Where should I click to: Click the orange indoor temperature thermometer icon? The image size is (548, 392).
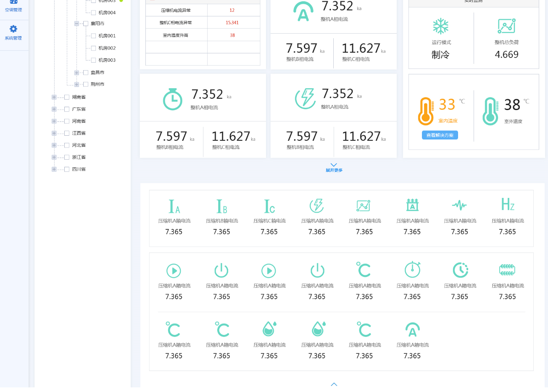[426, 111]
